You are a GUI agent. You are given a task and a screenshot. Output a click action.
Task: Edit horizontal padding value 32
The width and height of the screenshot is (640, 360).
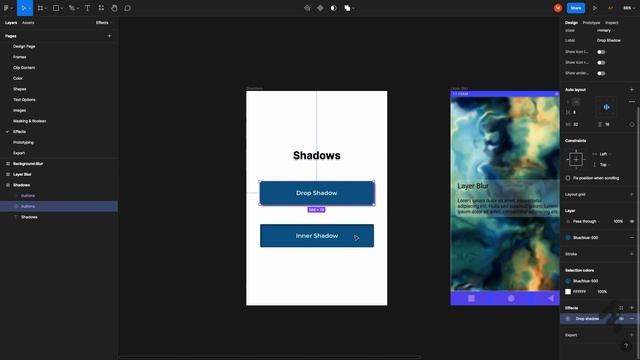(576, 124)
